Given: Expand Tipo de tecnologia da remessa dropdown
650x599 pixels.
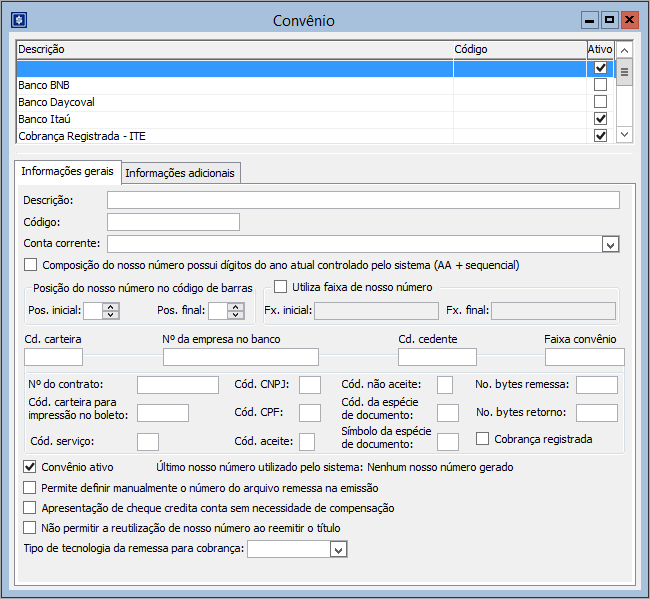Looking at the screenshot, I should click(x=338, y=549).
